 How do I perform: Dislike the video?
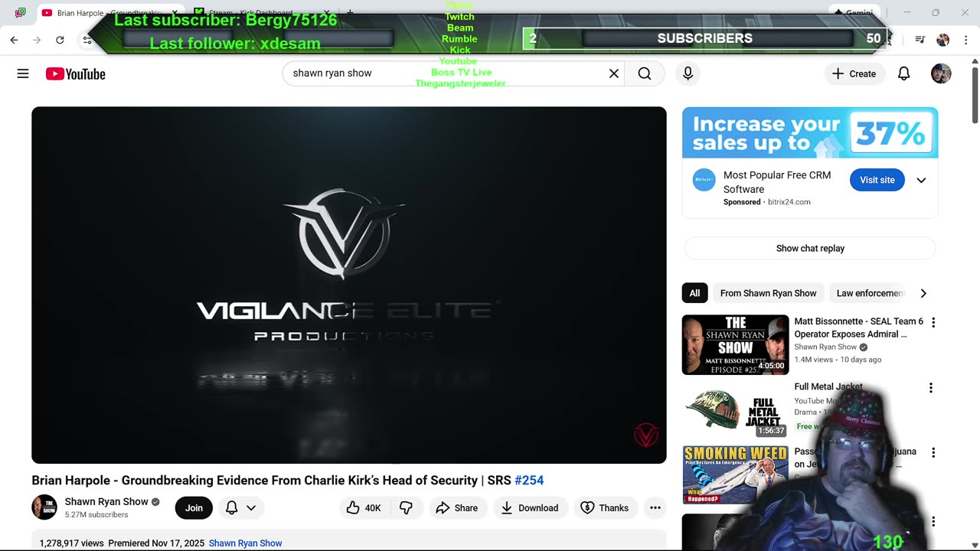coord(406,508)
